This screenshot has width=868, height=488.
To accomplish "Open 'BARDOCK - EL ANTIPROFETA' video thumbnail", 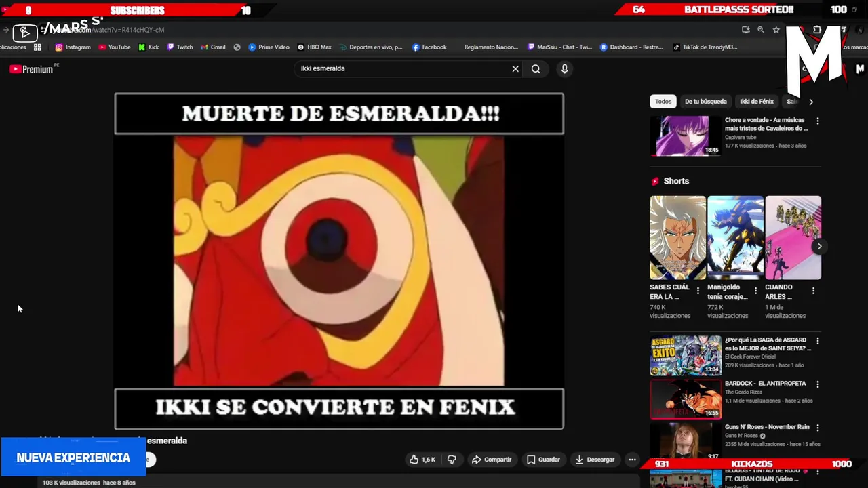I will (x=686, y=399).
